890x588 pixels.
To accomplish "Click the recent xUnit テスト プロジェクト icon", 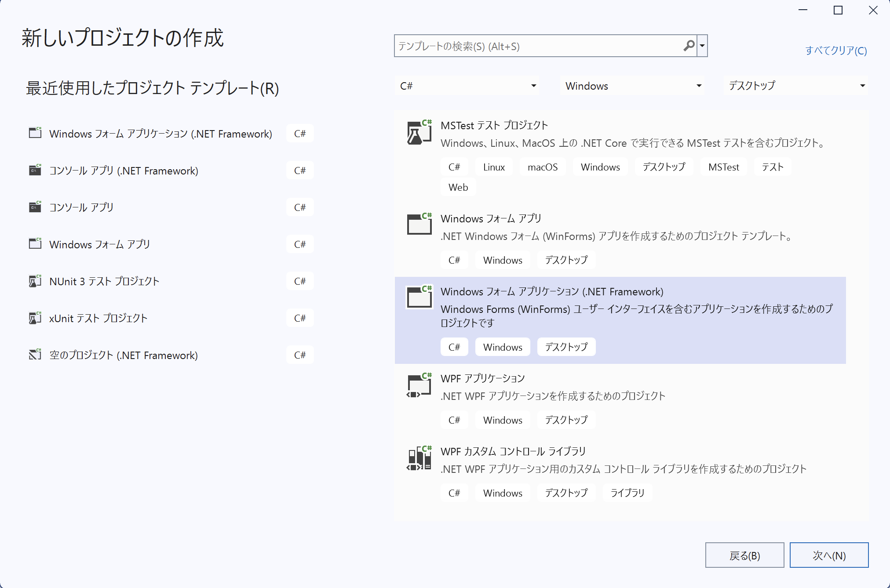I will click(x=35, y=318).
